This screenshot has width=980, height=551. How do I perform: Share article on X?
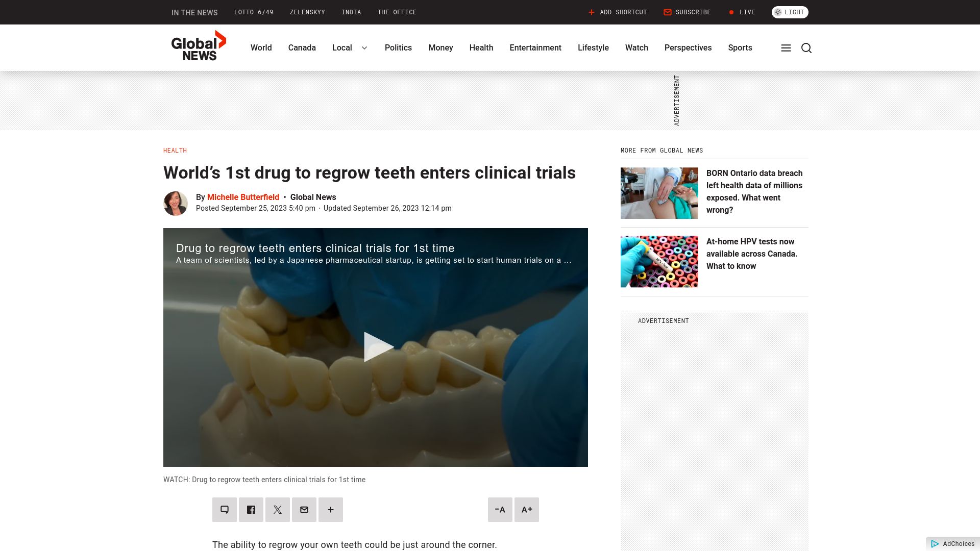(x=278, y=510)
